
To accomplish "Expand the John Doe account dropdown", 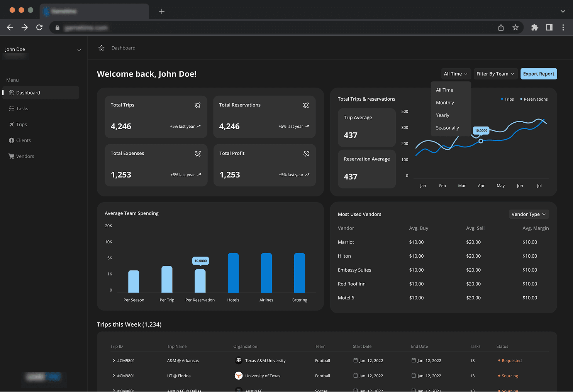I will click(79, 50).
